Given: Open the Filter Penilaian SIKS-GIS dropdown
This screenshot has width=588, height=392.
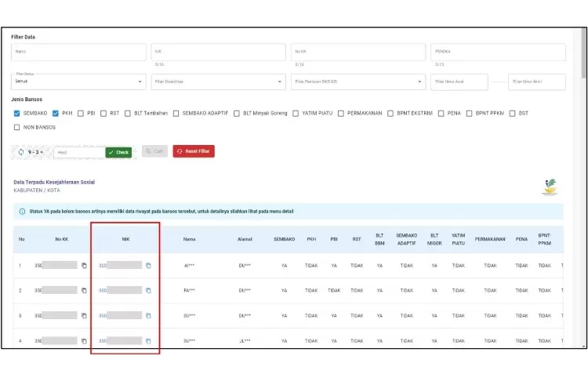Looking at the screenshot, I should point(358,81).
